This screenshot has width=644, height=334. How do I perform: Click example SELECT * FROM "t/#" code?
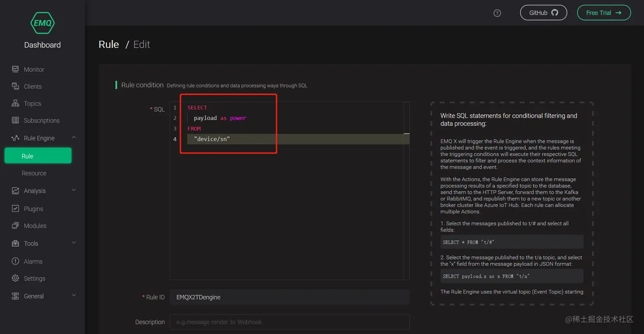(512, 242)
